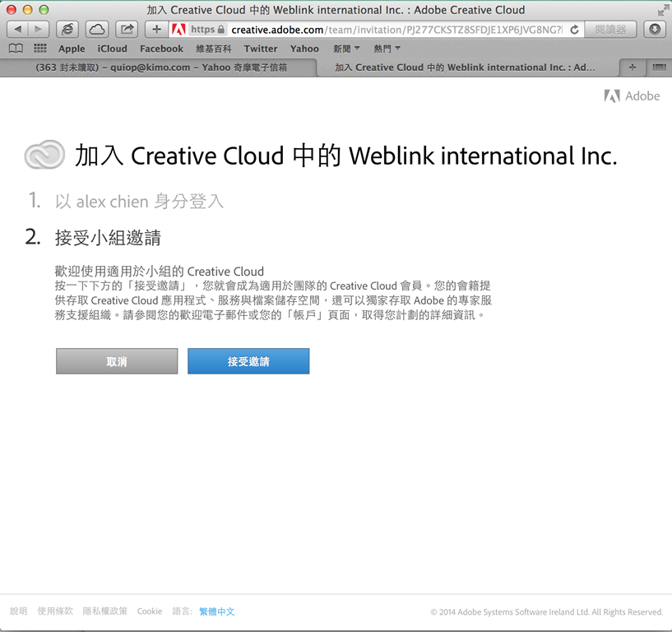Click the https lock icon

[221, 29]
